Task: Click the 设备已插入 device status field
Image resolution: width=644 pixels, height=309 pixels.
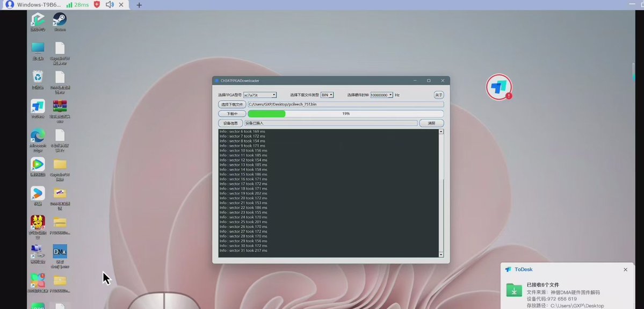Action: (x=331, y=123)
